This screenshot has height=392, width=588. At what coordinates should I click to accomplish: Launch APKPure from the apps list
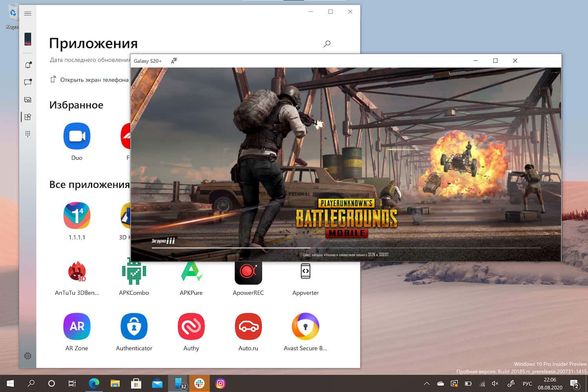(x=191, y=271)
